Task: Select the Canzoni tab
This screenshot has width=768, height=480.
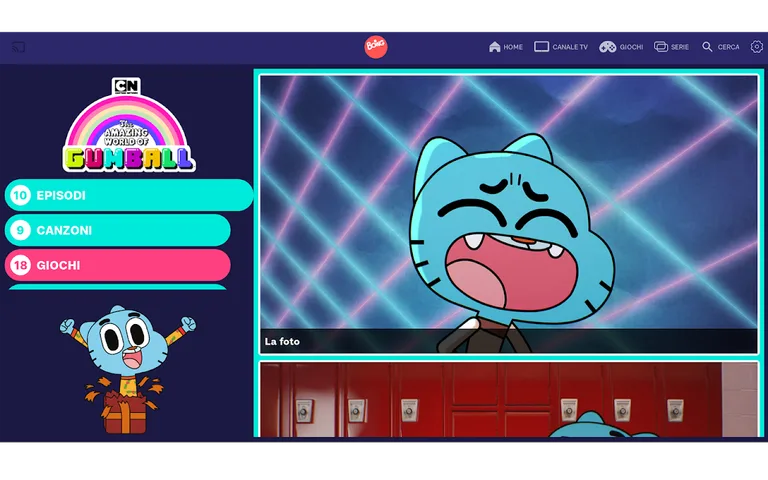Action: point(118,230)
